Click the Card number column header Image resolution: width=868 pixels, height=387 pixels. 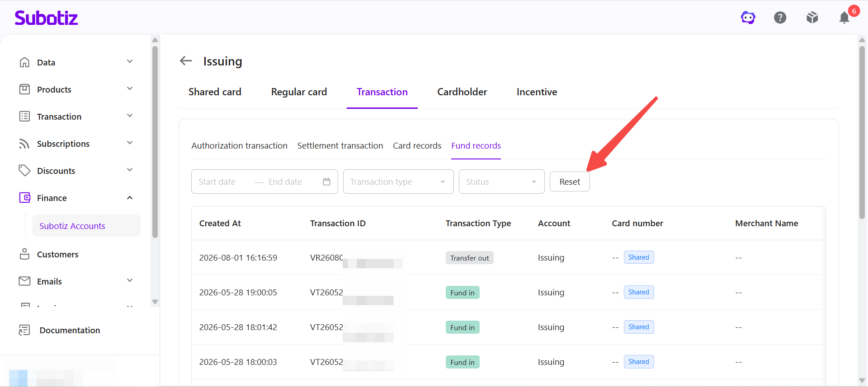[637, 223]
